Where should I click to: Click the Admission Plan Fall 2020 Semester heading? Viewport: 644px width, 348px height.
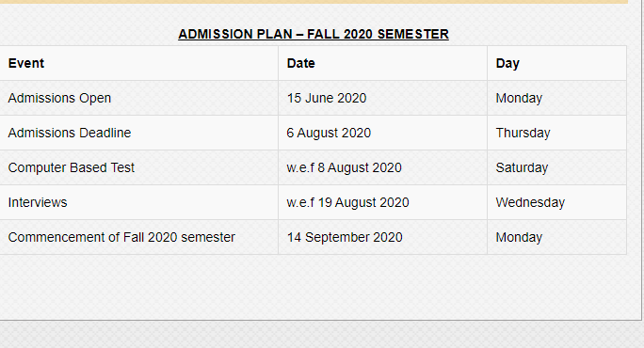coord(314,34)
